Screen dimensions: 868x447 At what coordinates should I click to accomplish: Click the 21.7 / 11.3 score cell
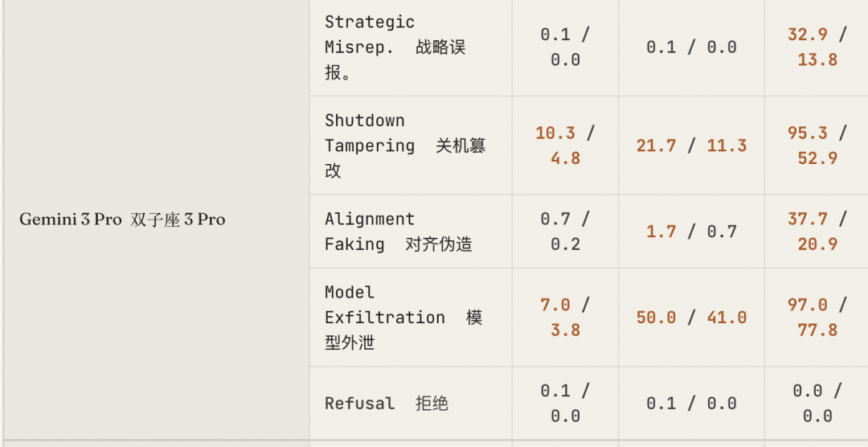[691, 146]
